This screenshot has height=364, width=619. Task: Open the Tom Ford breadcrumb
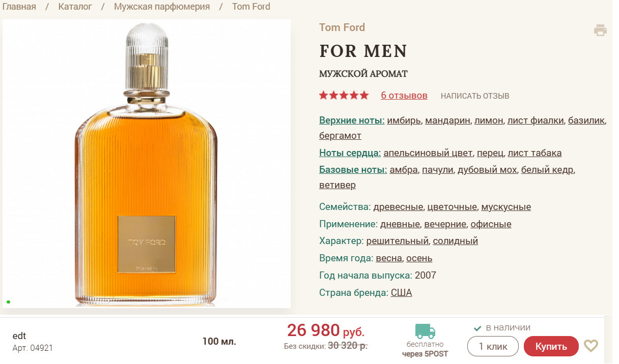[x=251, y=7]
